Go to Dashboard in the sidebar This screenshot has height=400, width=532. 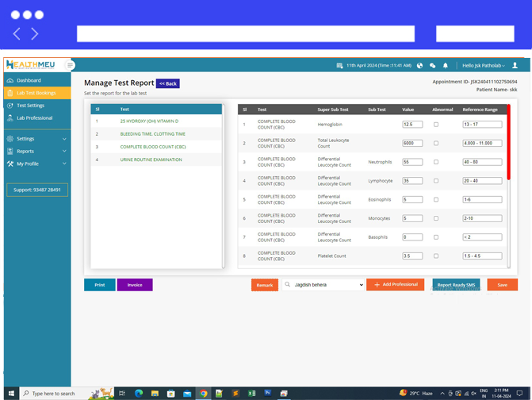click(x=29, y=80)
